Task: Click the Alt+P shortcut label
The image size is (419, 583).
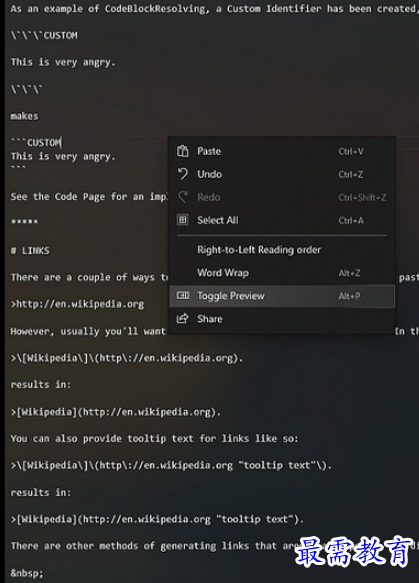Action: pyautogui.click(x=349, y=296)
